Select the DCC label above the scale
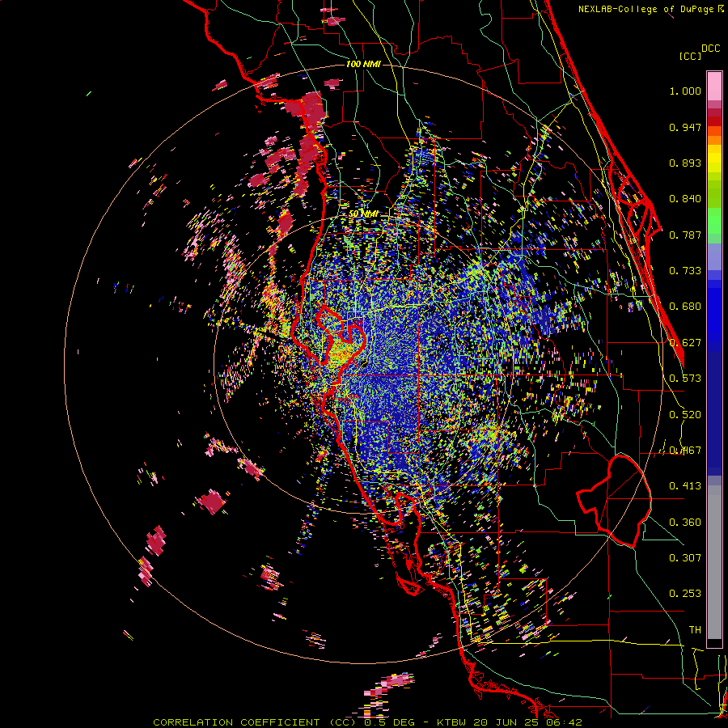 pos(711,49)
